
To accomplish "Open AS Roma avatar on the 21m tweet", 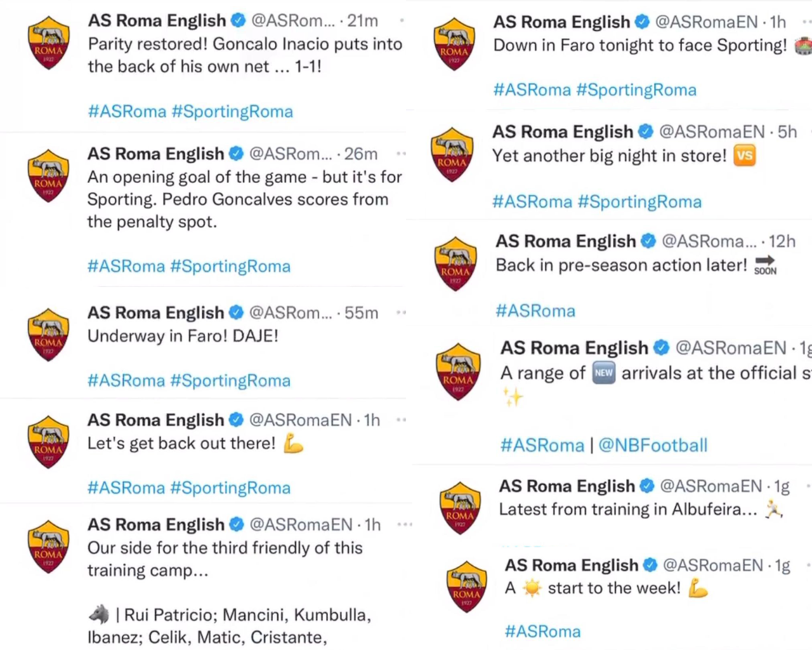I will pos(49,43).
